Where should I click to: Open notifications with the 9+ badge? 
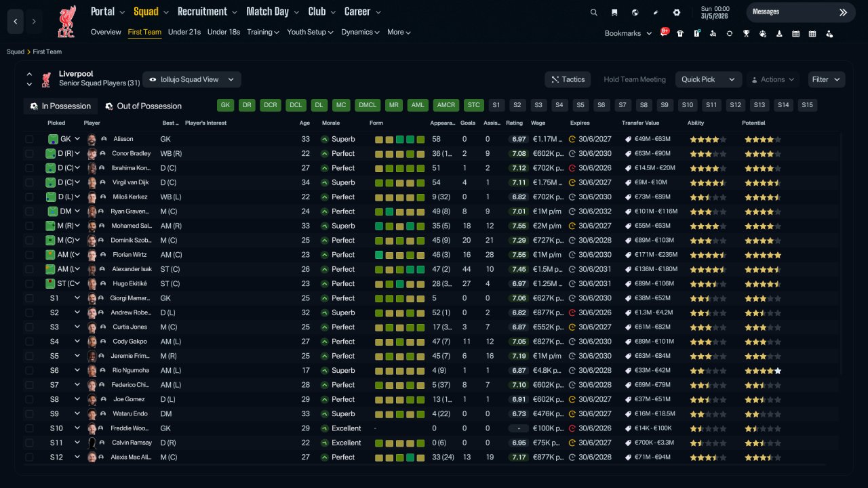point(665,33)
